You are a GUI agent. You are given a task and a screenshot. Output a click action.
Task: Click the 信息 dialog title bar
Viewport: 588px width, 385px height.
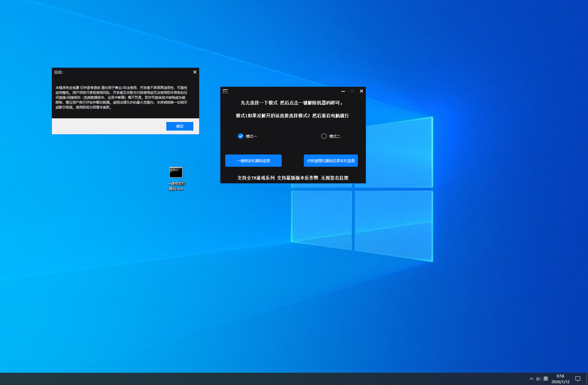pyautogui.click(x=123, y=72)
